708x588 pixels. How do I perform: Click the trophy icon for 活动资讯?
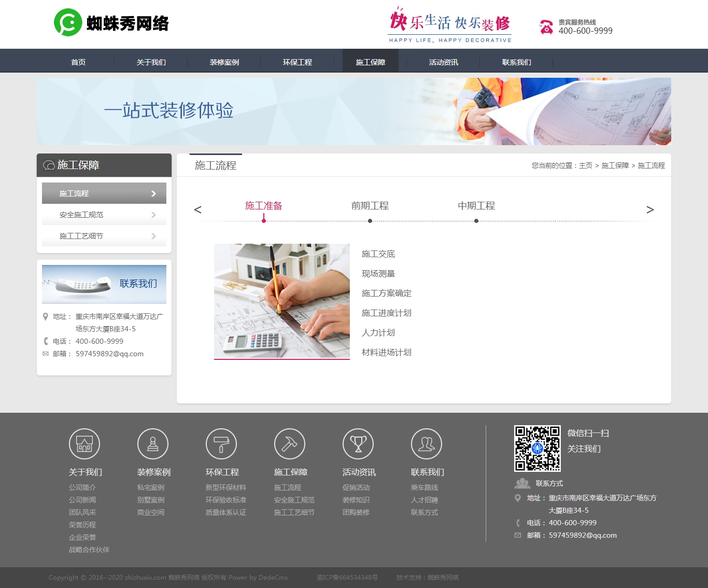coord(358,444)
